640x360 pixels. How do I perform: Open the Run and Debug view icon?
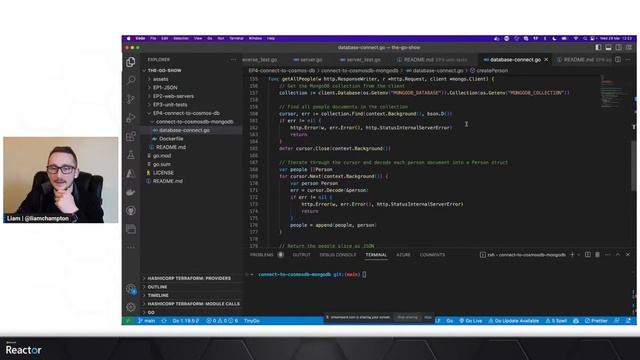[x=131, y=118]
